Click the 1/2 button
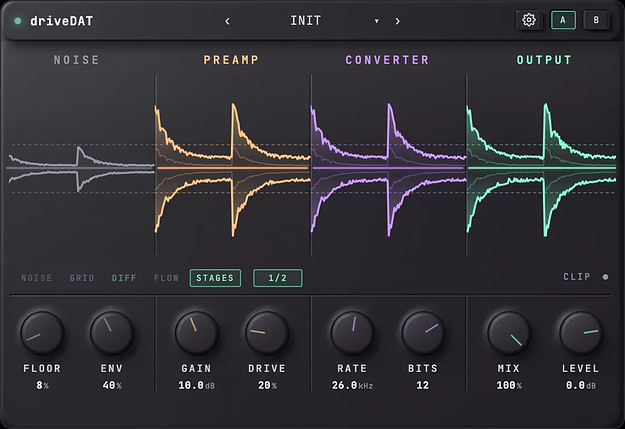Image resolution: width=625 pixels, height=429 pixels. point(277,278)
